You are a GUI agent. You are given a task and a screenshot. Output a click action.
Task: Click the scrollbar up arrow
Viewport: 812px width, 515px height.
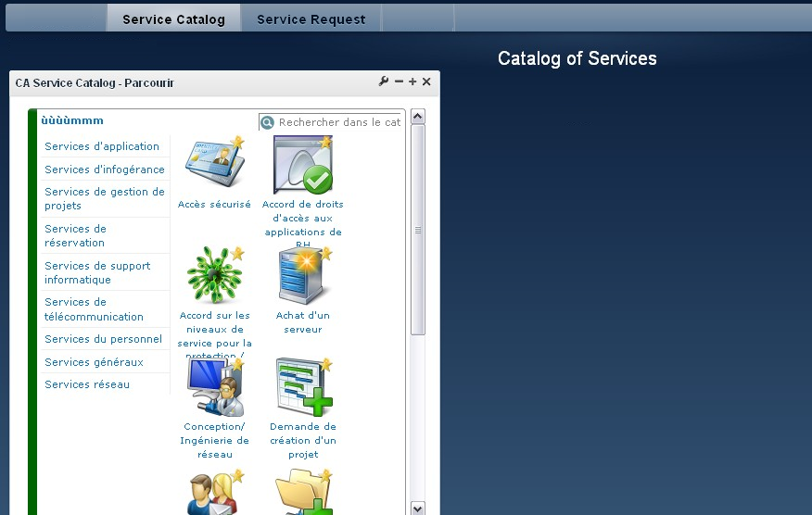(x=418, y=117)
